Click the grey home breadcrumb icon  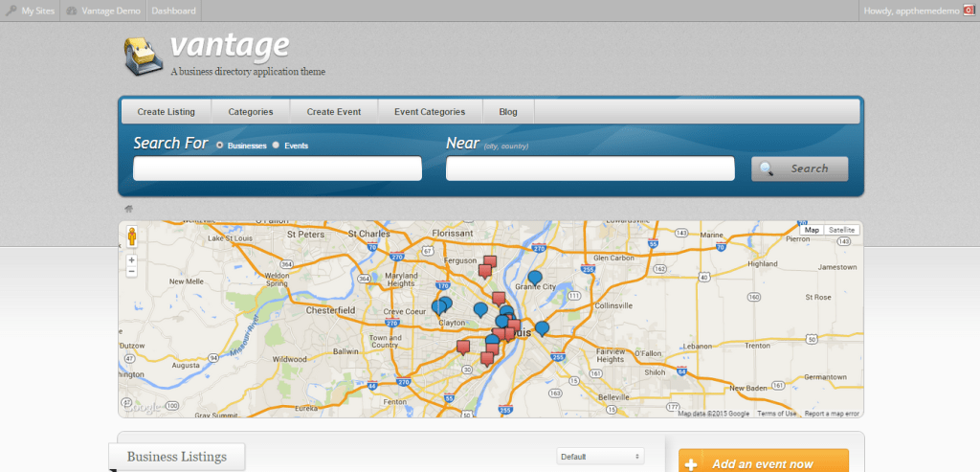[129, 209]
